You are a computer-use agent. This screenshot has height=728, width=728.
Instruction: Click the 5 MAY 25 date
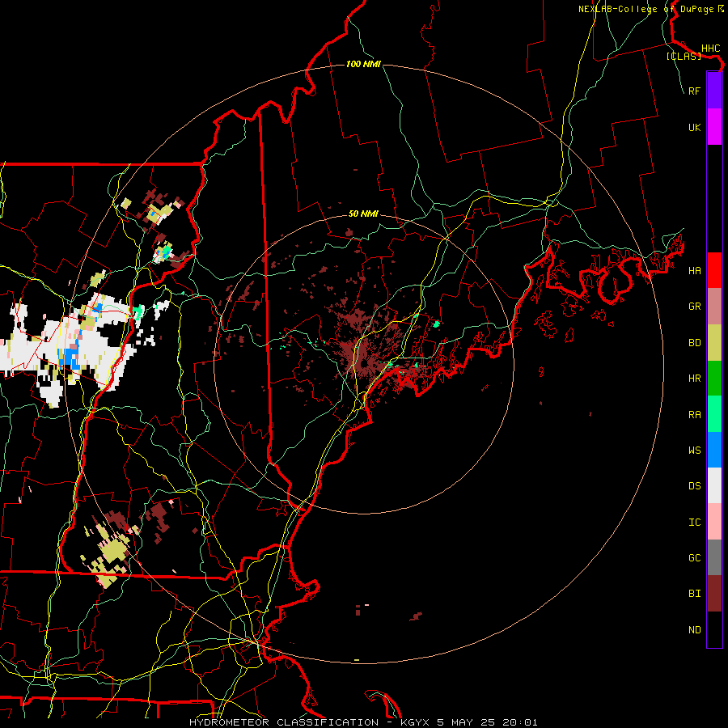tap(467, 722)
